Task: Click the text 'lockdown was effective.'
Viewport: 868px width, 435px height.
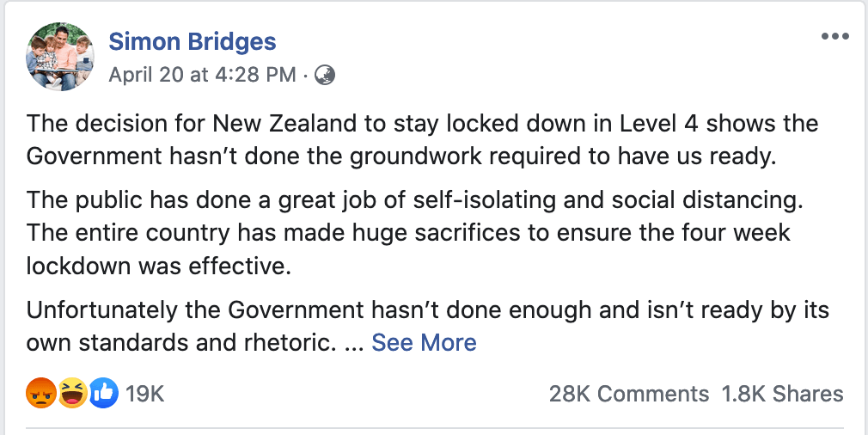Action: [x=159, y=267]
